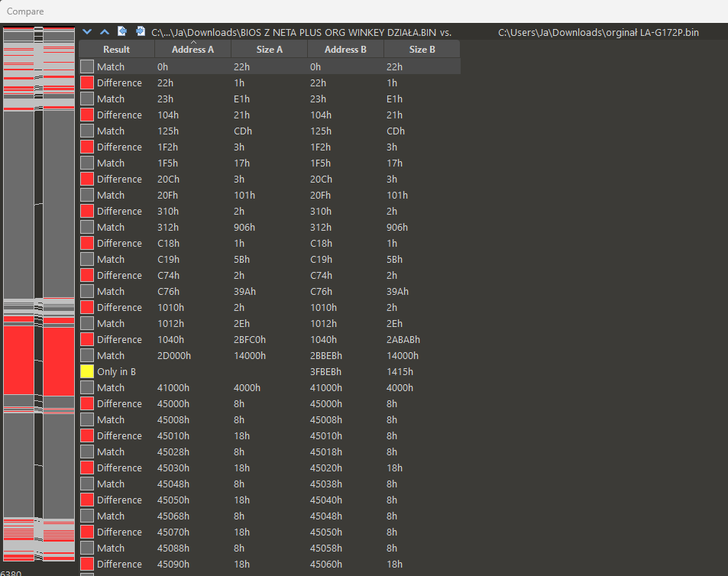Viewport: 728px width, 576px height.
Task: Select the Difference row at Address A 45030h
Action: tap(270, 468)
